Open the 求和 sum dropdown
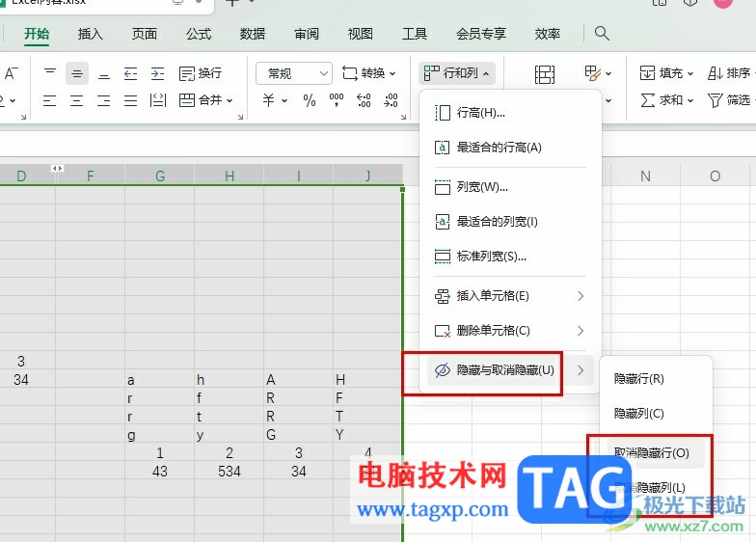 click(666, 100)
